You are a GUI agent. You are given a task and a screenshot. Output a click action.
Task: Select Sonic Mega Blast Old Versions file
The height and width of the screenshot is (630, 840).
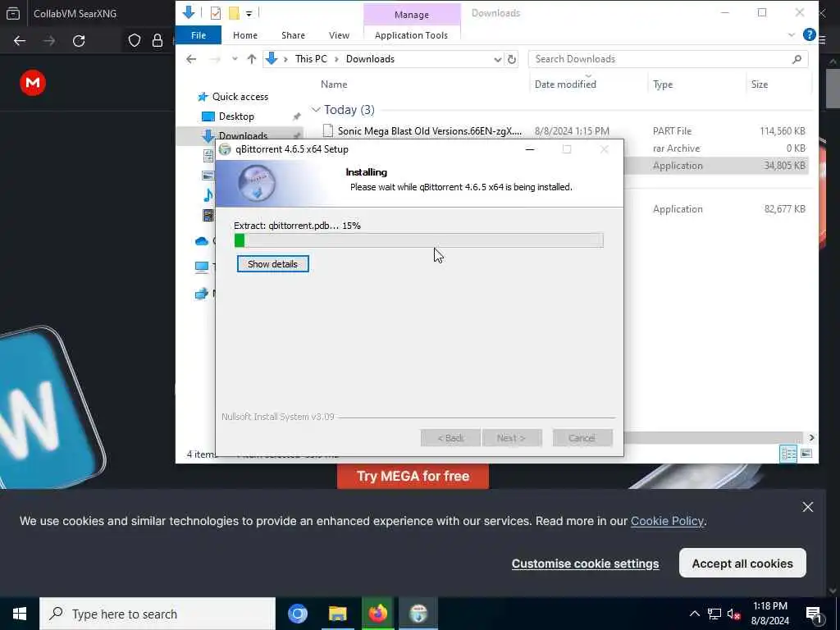pyautogui.click(x=428, y=130)
